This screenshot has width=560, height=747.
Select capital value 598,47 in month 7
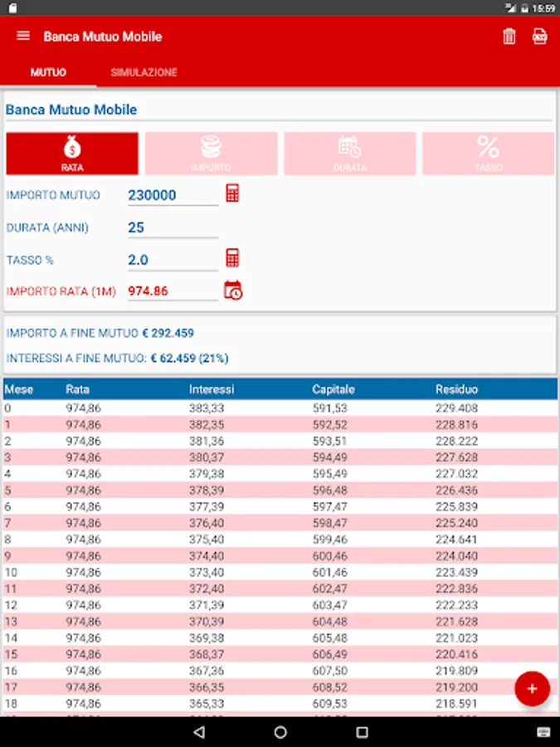coord(330,523)
